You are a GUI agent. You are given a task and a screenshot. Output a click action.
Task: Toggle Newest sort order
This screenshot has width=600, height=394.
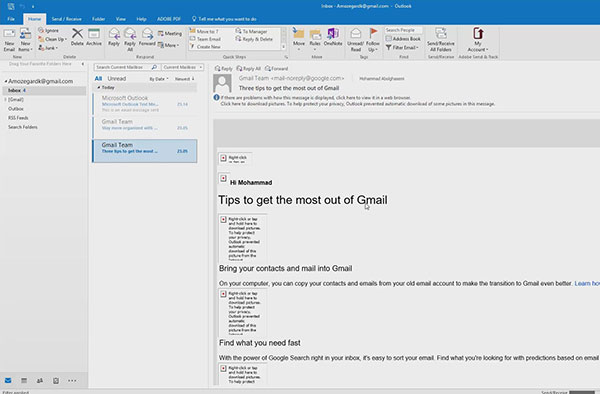[x=184, y=79]
